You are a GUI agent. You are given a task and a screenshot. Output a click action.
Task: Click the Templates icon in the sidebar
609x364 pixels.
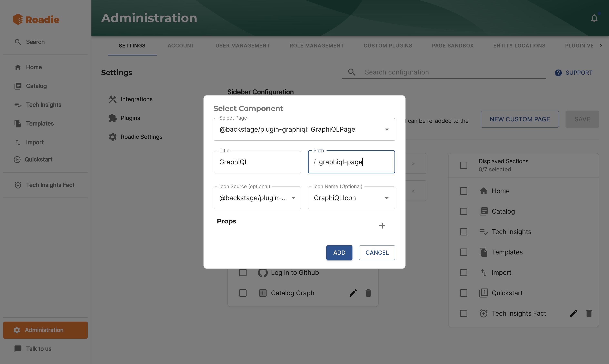pos(18,123)
